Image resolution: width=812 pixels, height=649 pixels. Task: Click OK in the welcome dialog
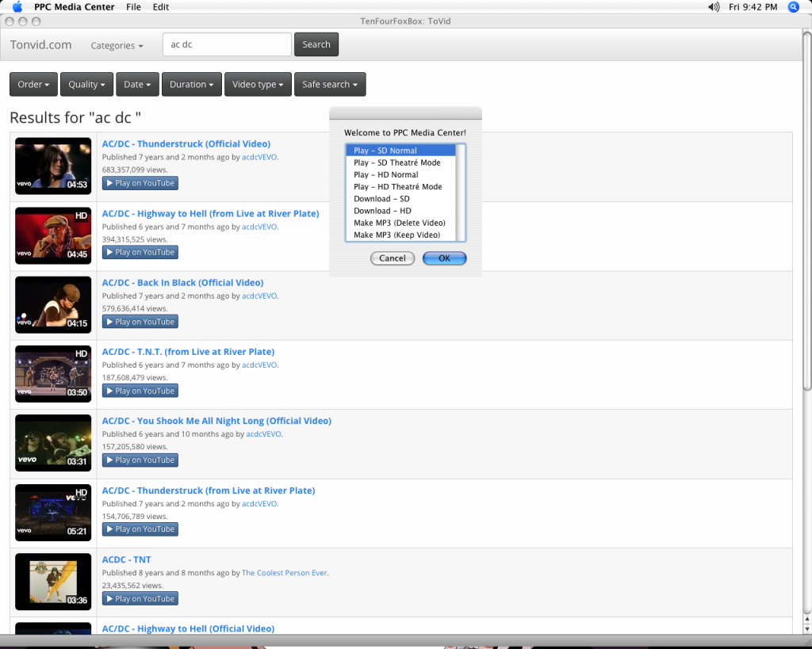click(x=444, y=258)
